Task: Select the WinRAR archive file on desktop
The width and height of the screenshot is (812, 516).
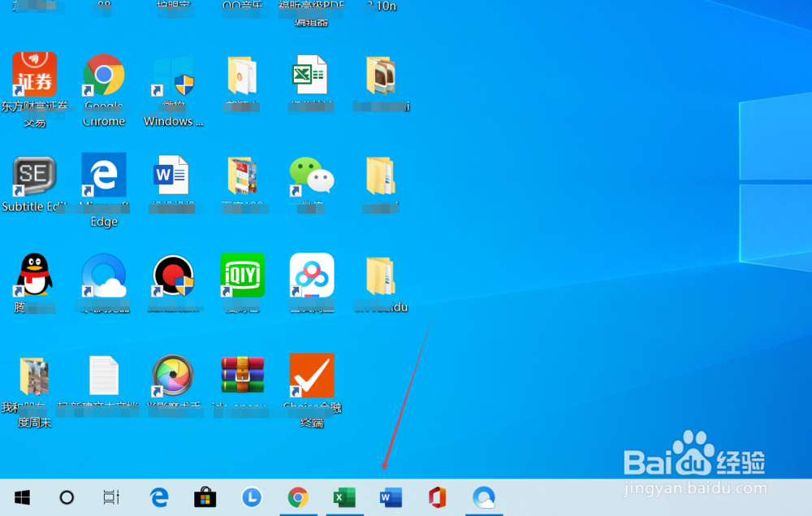Action: point(242,375)
